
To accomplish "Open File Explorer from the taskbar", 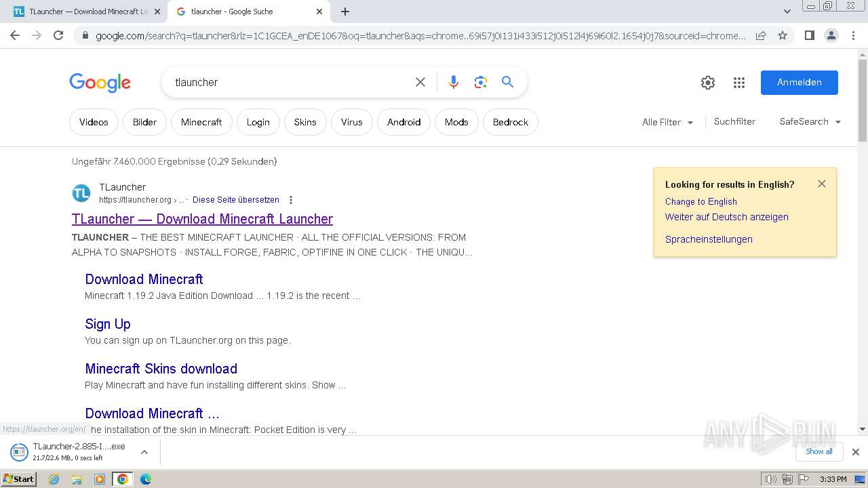I will [x=77, y=479].
